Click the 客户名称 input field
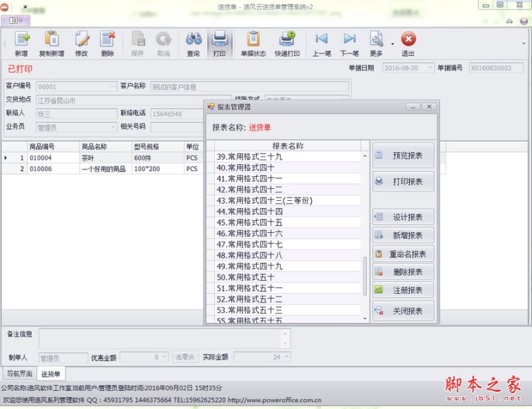532x409 pixels. [249, 87]
